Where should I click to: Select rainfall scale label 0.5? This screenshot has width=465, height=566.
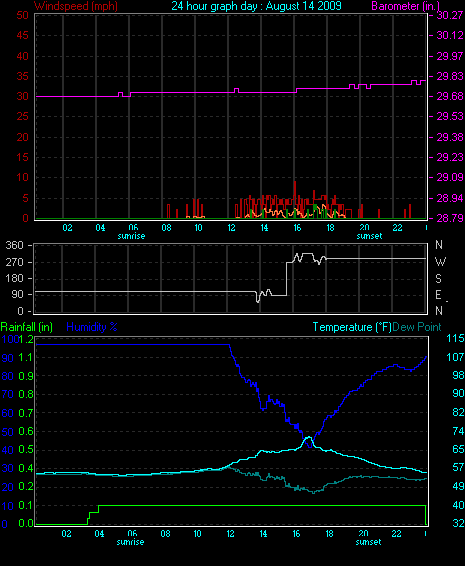click(x=25, y=450)
